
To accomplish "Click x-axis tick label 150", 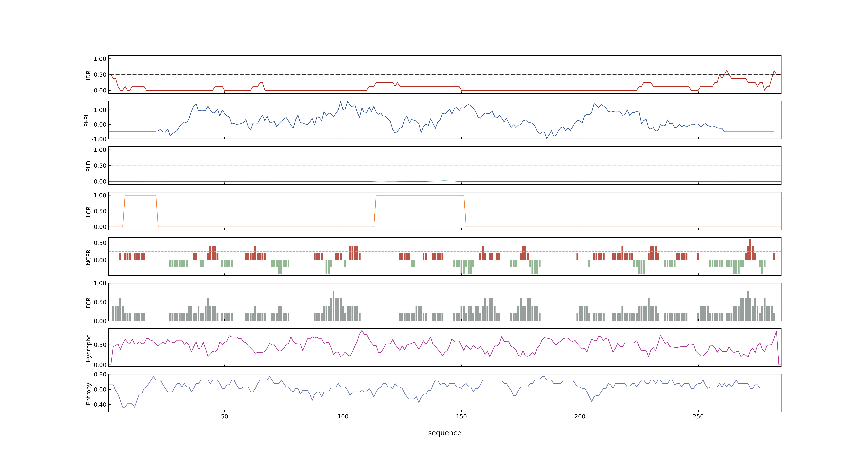I will pos(461,416).
